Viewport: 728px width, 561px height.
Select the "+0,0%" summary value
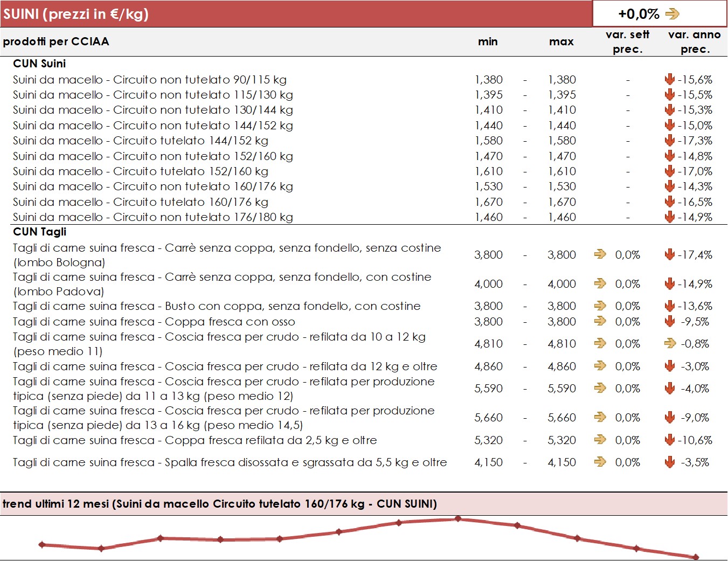click(639, 14)
